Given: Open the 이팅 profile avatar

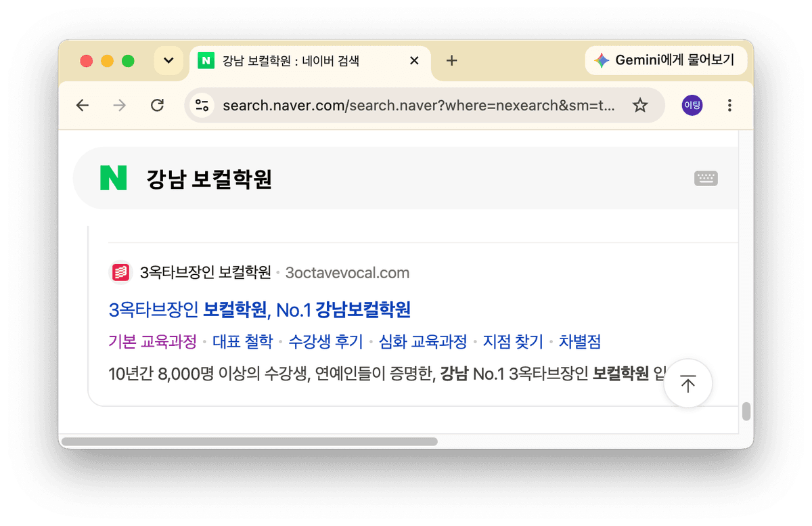Looking at the screenshot, I should (x=692, y=105).
